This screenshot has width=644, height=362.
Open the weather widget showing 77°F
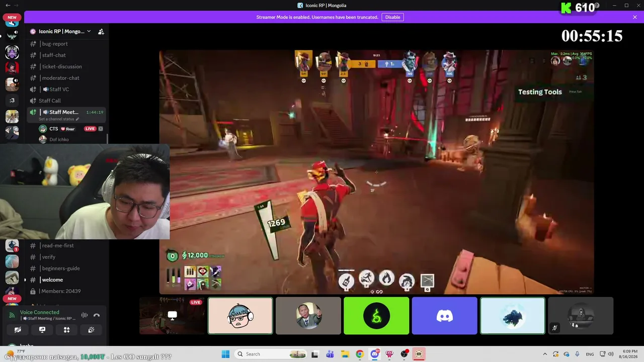pos(16,353)
